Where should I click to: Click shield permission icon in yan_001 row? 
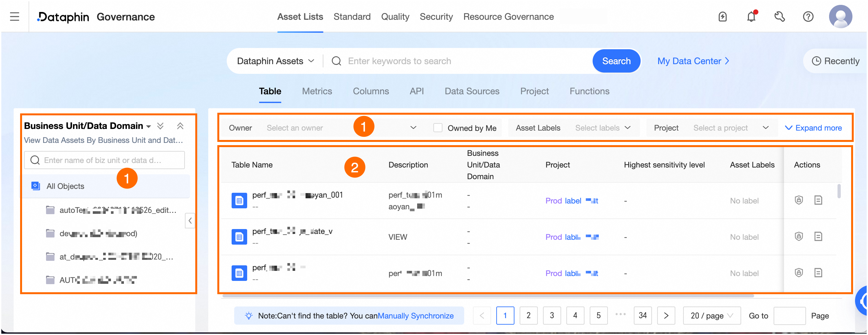[x=799, y=200]
